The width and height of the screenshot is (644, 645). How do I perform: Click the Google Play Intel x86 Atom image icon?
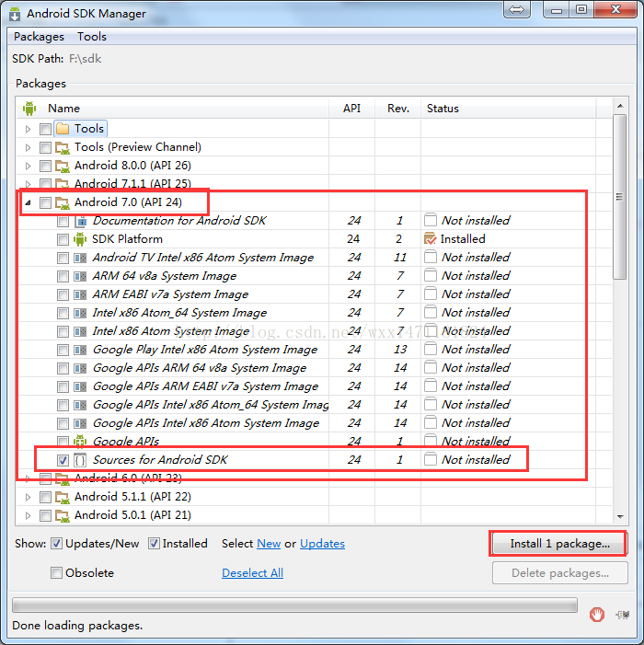click(80, 350)
